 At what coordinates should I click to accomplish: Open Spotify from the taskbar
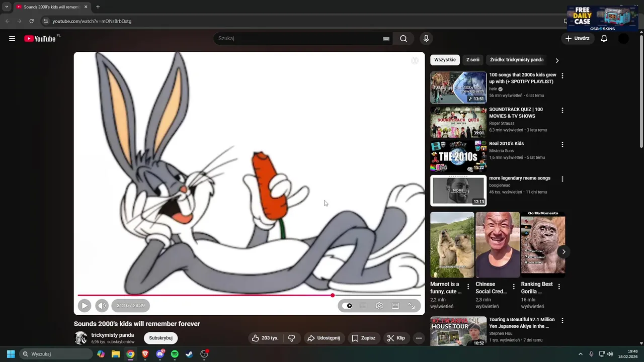175,354
